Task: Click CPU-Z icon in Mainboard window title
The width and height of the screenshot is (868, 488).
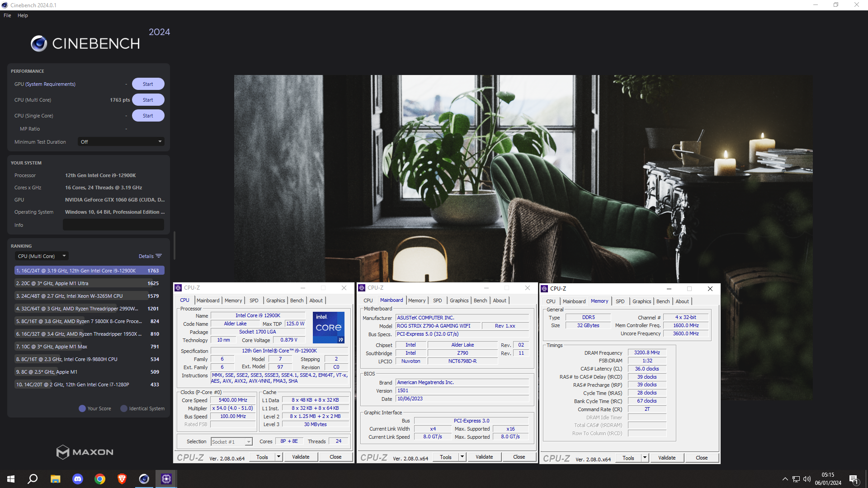Action: click(x=362, y=288)
